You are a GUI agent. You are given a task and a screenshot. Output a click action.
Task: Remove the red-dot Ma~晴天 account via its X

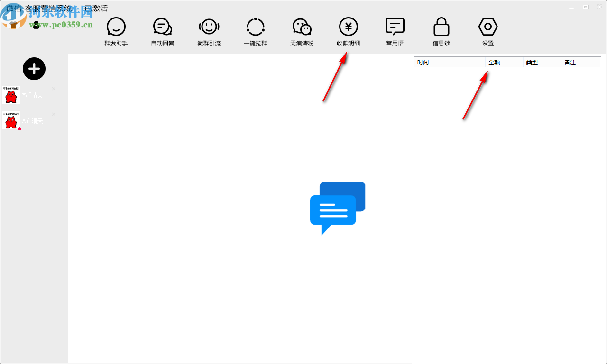point(54,114)
